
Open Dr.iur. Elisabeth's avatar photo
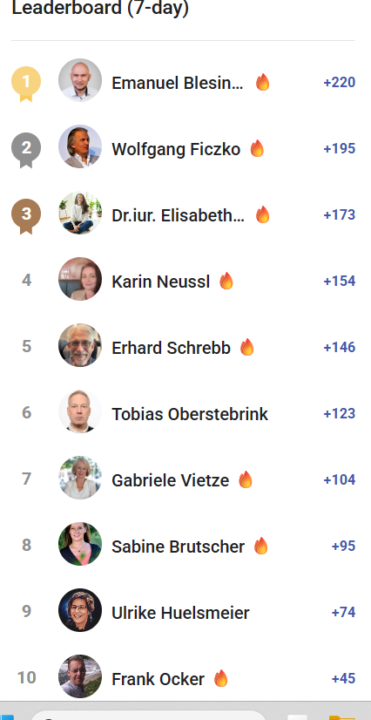click(80, 213)
